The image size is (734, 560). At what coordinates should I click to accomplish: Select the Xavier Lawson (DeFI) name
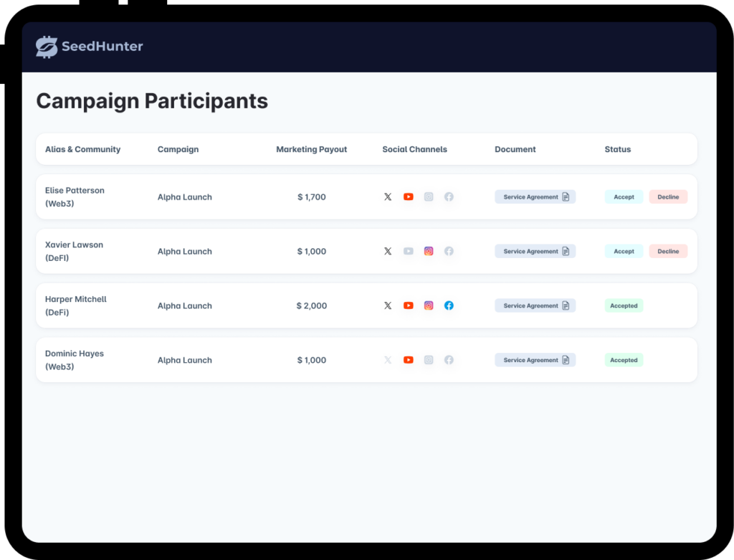(x=74, y=251)
